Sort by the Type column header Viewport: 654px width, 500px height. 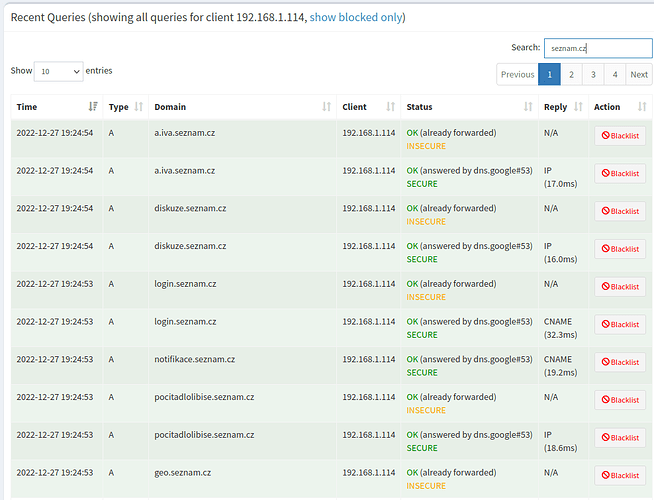click(x=125, y=107)
